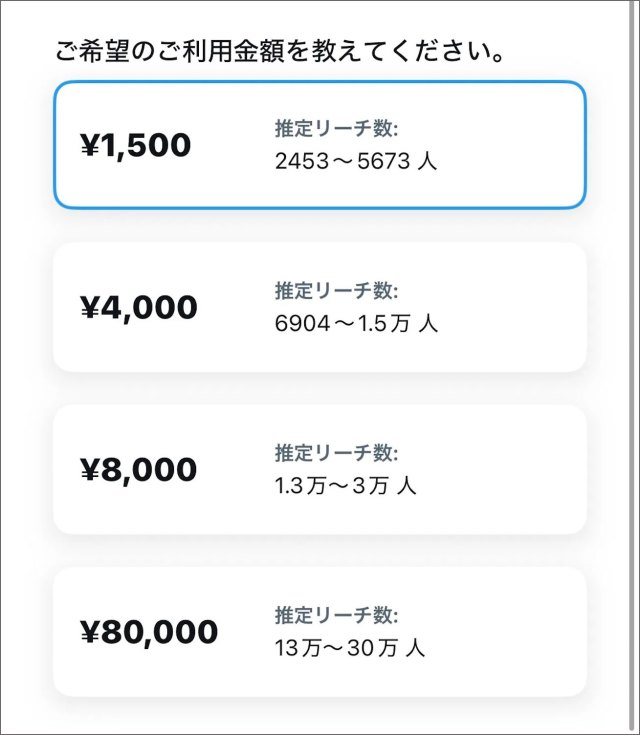640x735 pixels.
Task: Click 推定リーチ数 label in ¥1,500 card
Action: 337,129
